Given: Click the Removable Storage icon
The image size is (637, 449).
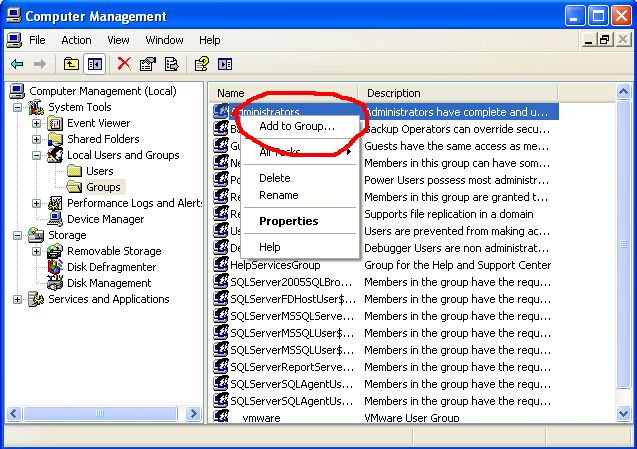Looking at the screenshot, I should coord(55,251).
